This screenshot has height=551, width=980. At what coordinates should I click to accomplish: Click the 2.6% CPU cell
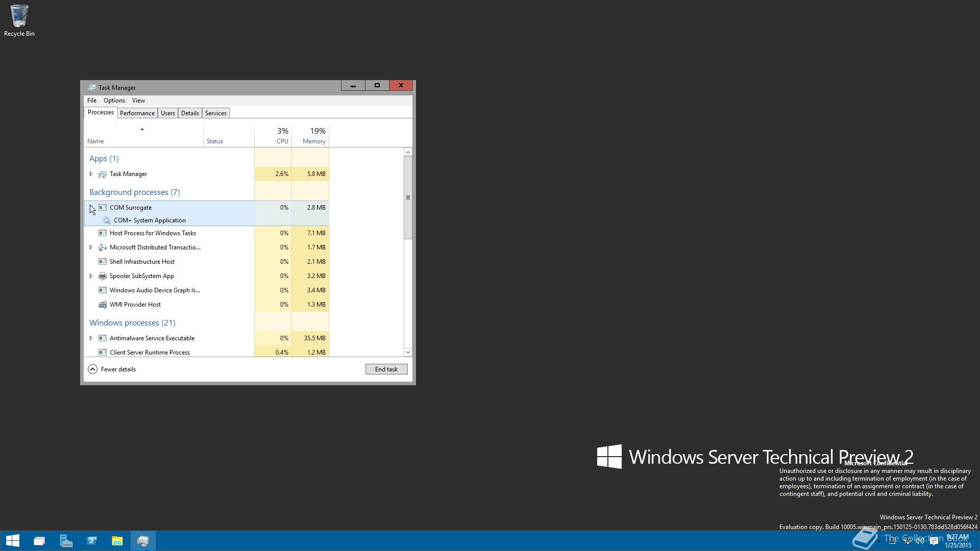273,174
